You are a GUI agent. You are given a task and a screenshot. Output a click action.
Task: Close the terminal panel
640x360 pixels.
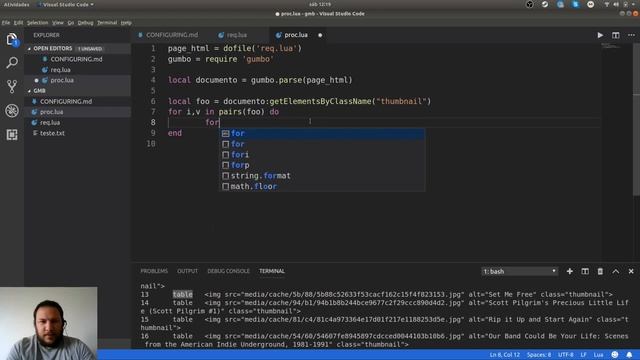tap(631, 271)
